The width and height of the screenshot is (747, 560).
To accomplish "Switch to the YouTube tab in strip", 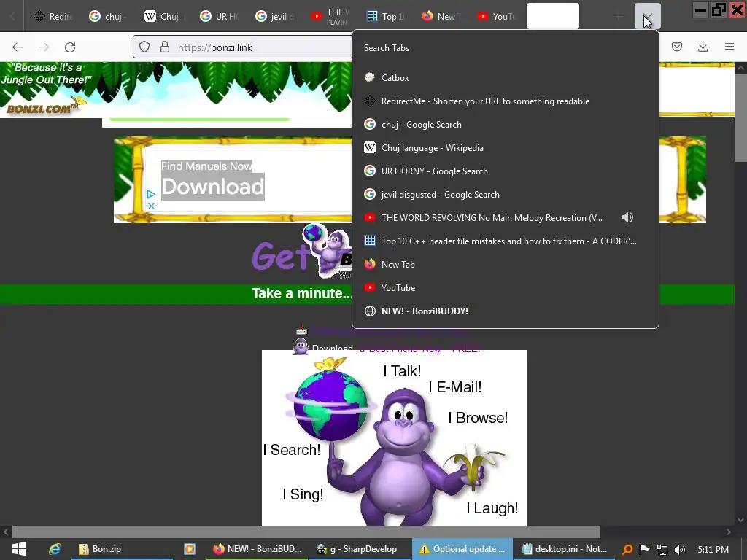I will [495, 16].
